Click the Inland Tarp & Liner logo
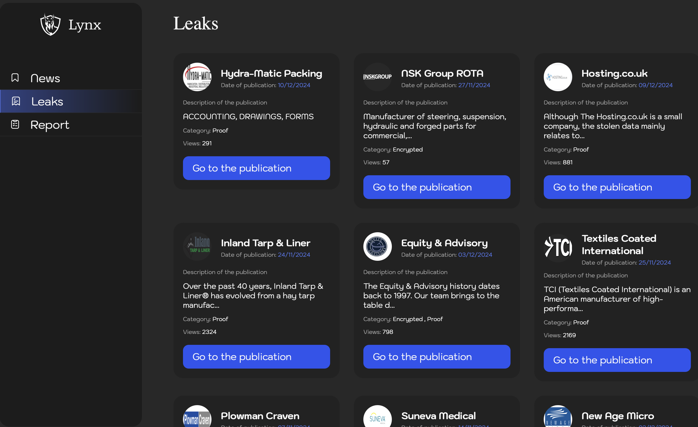Screen dimensions: 698x427 (197, 246)
